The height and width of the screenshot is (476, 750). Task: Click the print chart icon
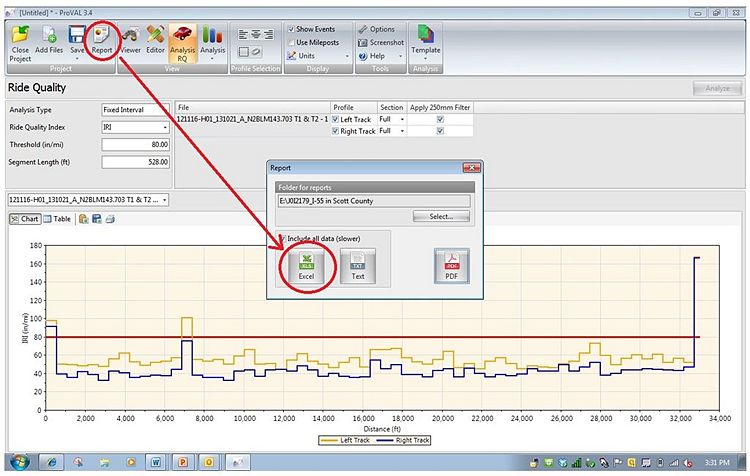110,219
